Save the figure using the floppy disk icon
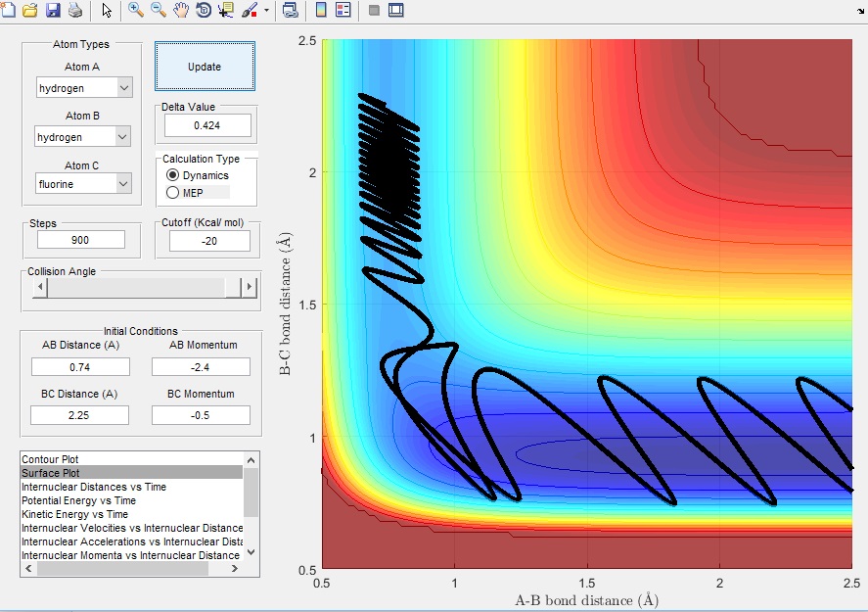868x612 pixels. [53, 10]
